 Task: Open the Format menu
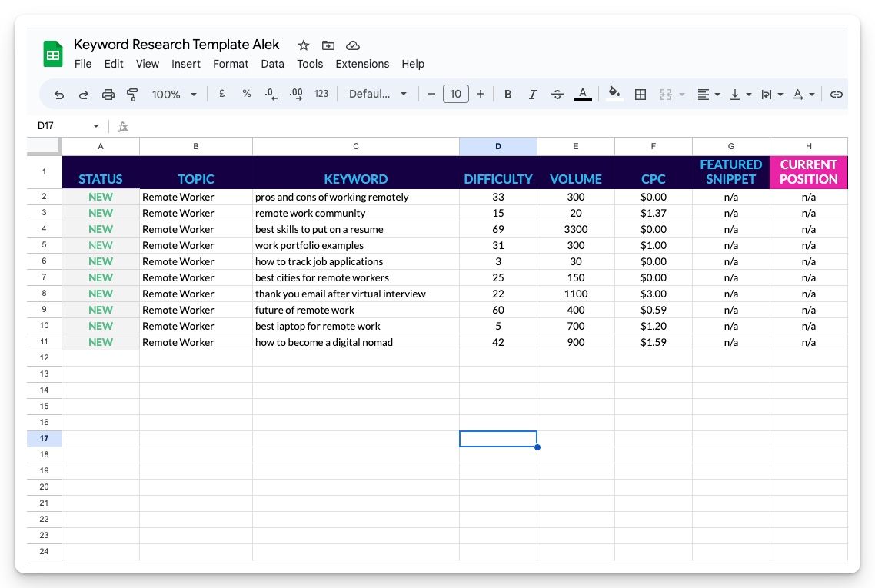231,64
